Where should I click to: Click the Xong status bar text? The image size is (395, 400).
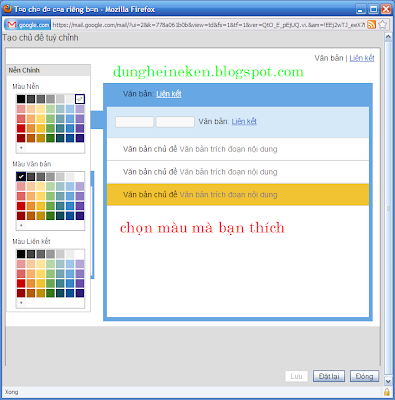point(12,392)
